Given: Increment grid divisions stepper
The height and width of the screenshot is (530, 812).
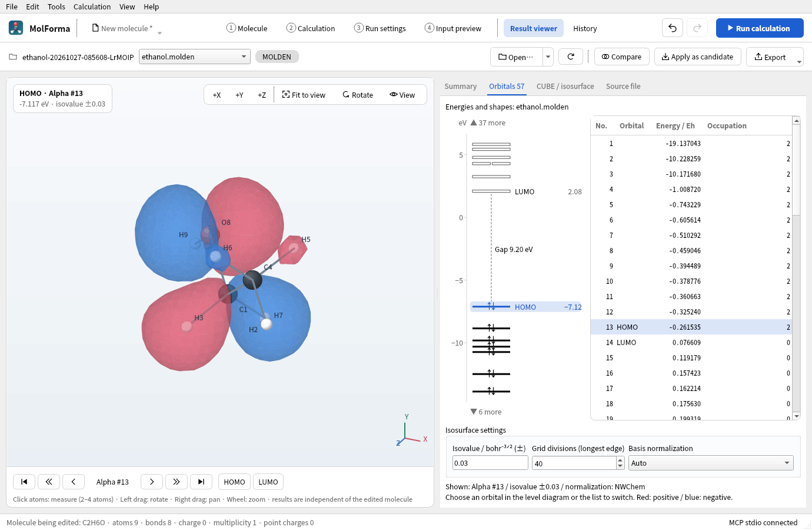Looking at the screenshot, I should tap(620, 460).
